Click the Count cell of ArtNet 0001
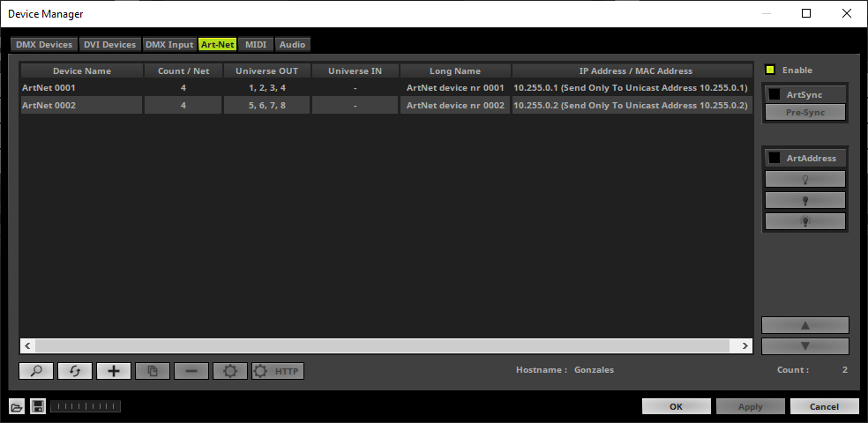Image resolution: width=868 pixels, height=423 pixels. tap(183, 87)
